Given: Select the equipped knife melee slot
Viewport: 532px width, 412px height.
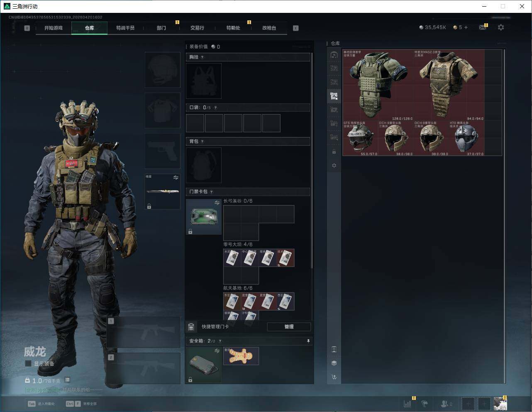Looking at the screenshot, I should [x=162, y=191].
